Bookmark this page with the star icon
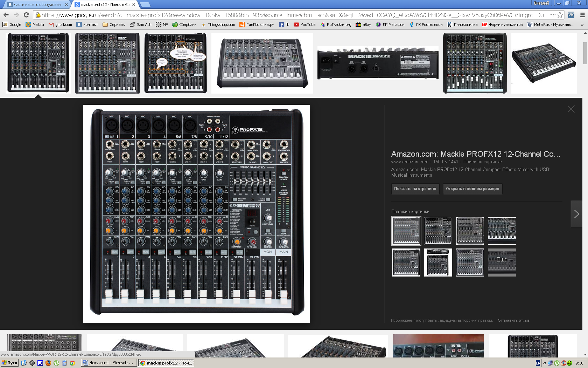 pyautogui.click(x=560, y=15)
